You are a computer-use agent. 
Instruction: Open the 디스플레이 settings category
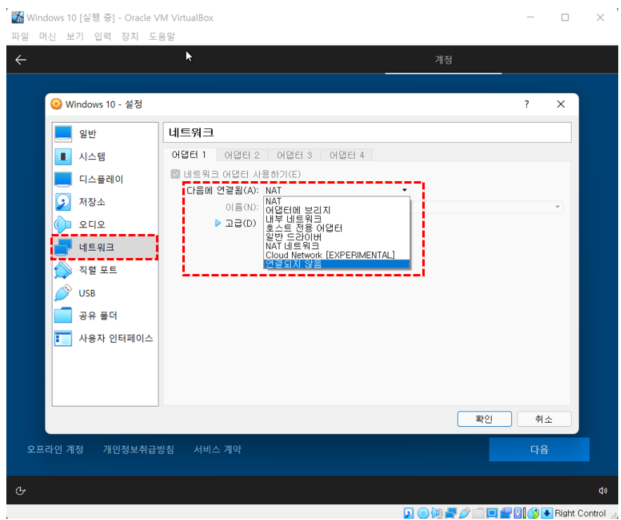[105, 179]
